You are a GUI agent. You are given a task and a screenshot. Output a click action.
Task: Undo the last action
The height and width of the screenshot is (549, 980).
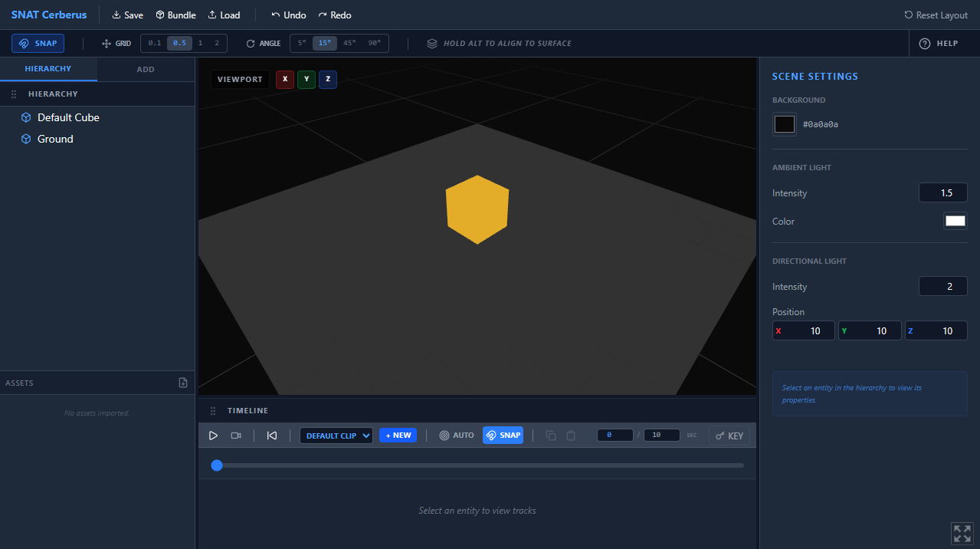point(289,15)
